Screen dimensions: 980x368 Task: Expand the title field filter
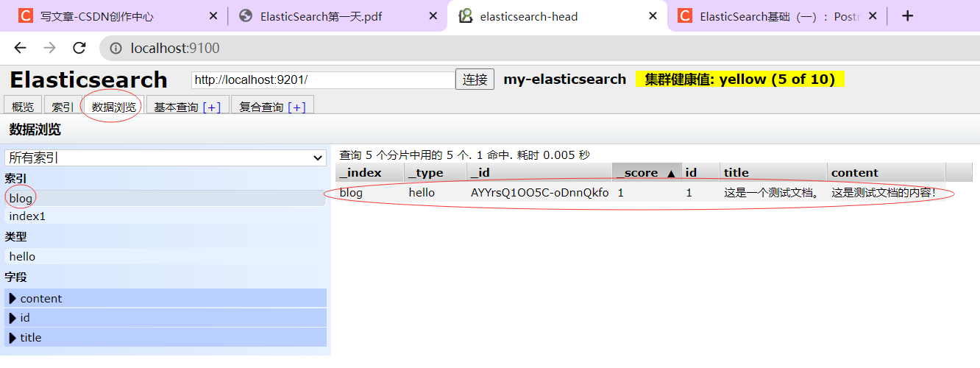coord(166,337)
